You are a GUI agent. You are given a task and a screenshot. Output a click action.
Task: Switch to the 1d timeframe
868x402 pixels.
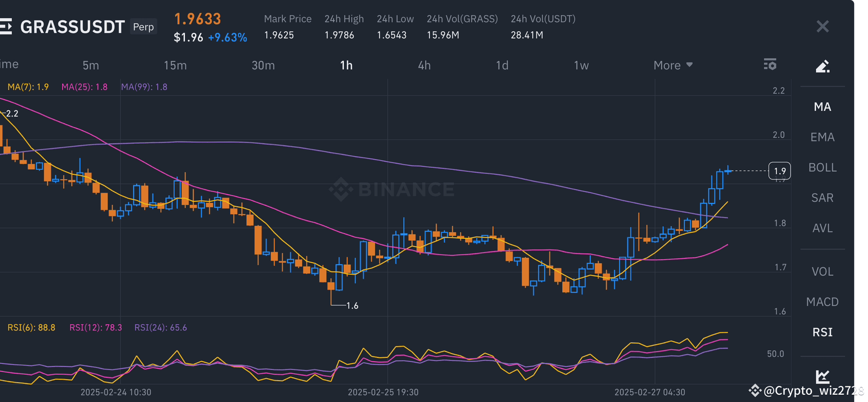(x=502, y=65)
